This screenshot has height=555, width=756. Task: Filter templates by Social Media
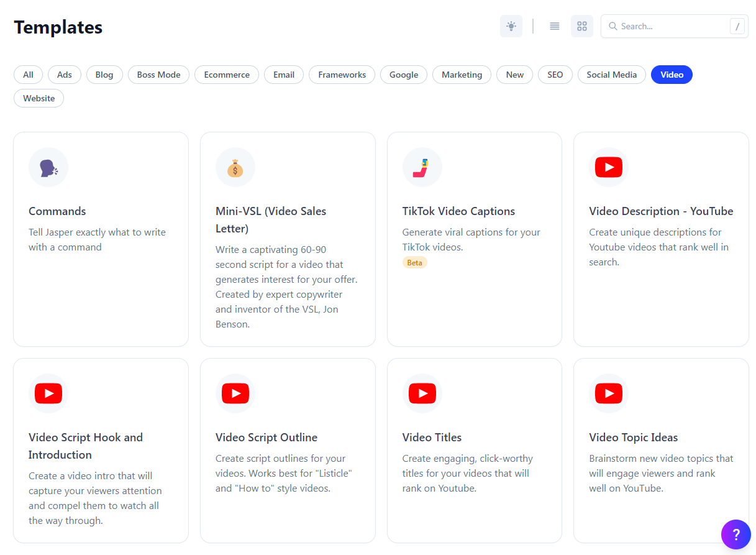[611, 75]
